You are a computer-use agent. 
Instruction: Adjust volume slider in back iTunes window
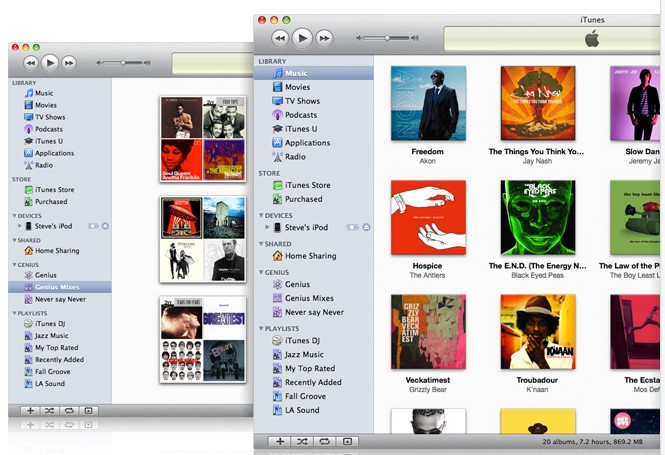(123, 63)
